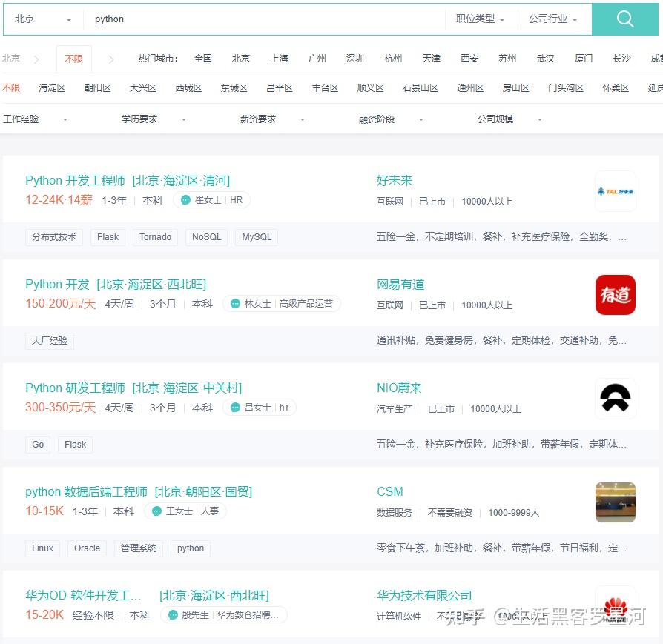The height and width of the screenshot is (644, 663).
Task: Open the 网易有道 red logo
Action: (616, 295)
